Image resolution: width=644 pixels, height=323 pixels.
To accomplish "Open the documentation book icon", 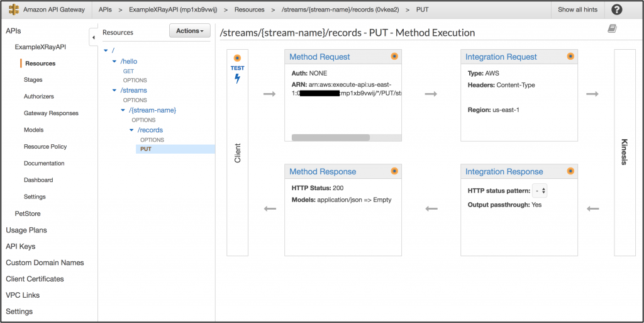I will click(612, 28).
